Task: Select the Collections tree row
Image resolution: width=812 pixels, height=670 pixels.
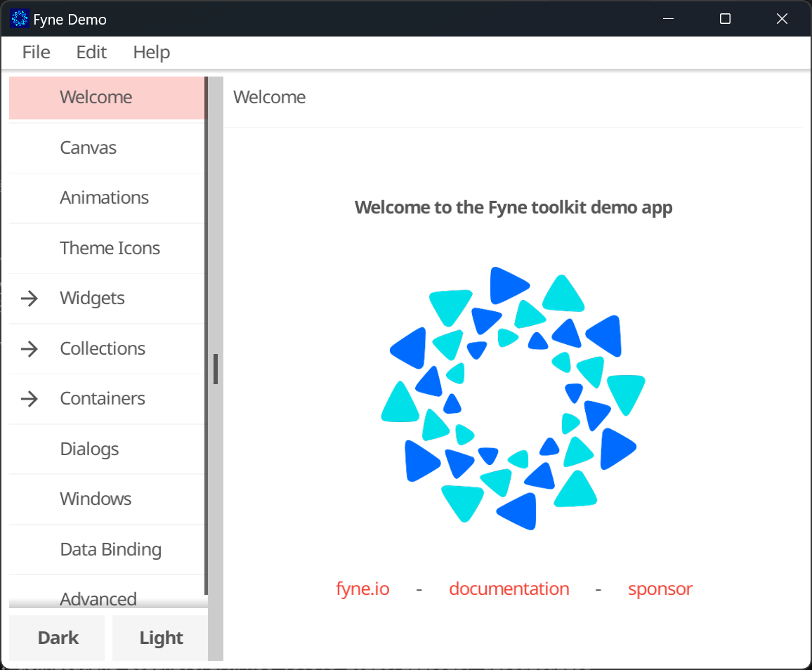Action: tap(107, 348)
